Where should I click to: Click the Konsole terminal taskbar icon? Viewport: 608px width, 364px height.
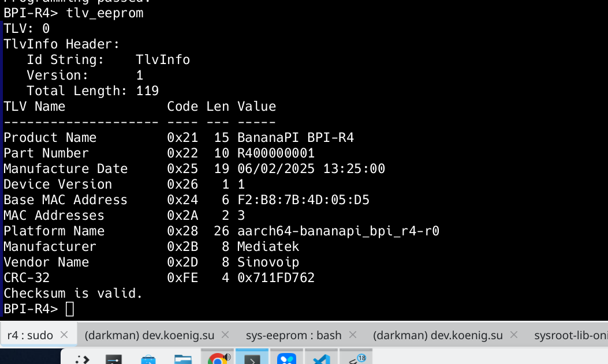[x=252, y=358]
